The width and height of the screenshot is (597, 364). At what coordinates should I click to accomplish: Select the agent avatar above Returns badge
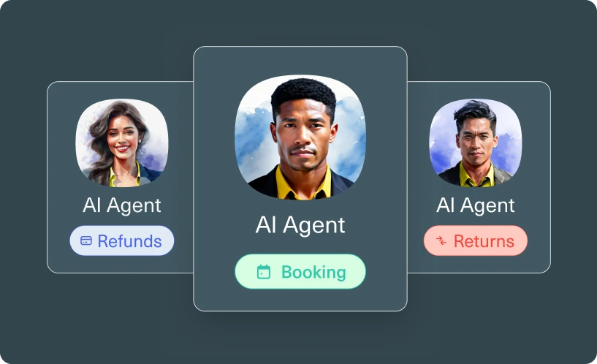coord(476,143)
